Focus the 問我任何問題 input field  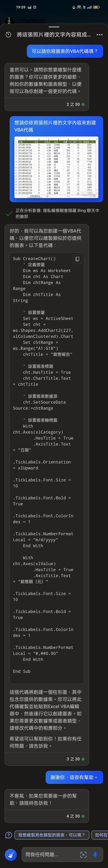[x=51, y=855]
